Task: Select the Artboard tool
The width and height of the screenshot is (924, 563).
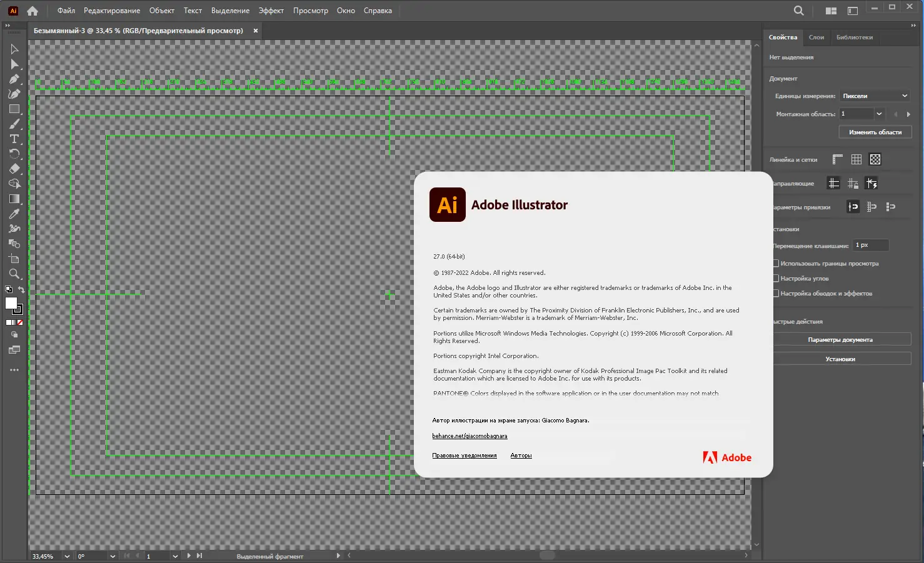Action: (14, 259)
